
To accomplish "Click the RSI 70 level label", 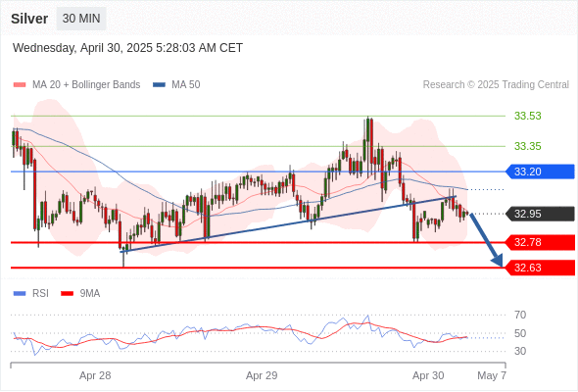I will (x=520, y=315).
